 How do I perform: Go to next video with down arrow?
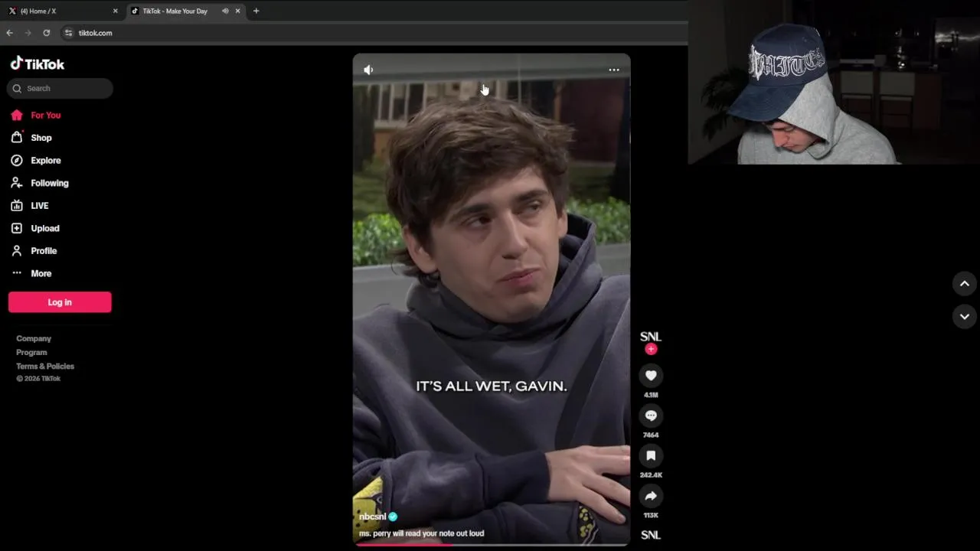pos(965,316)
